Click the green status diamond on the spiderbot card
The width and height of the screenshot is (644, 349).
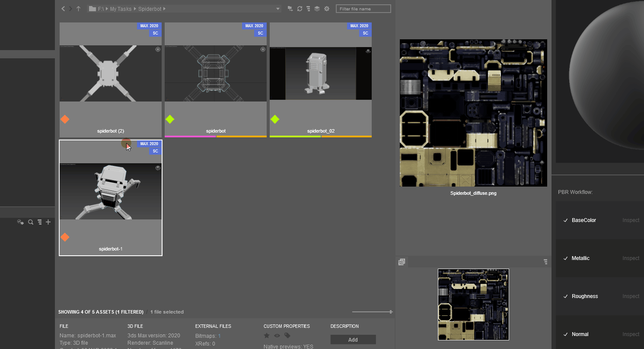170,119
